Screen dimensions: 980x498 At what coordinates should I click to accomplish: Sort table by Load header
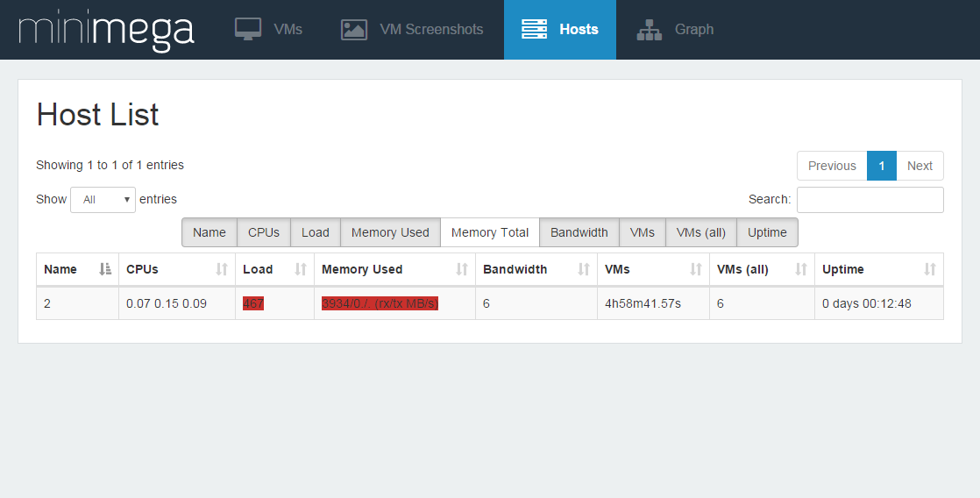click(258, 269)
